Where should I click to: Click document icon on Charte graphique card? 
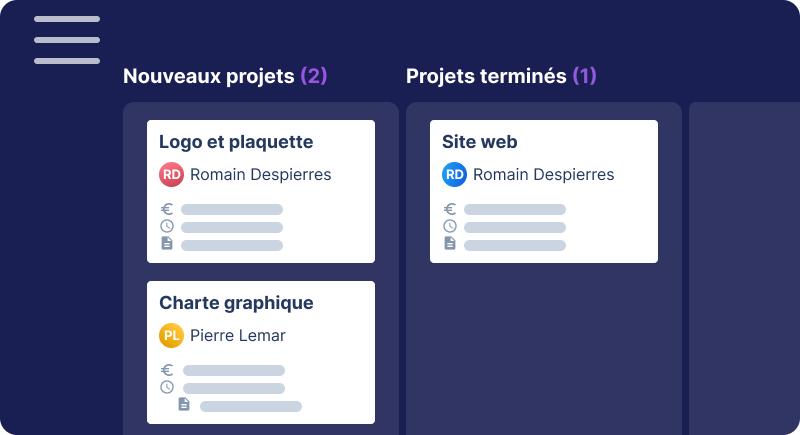point(184,404)
